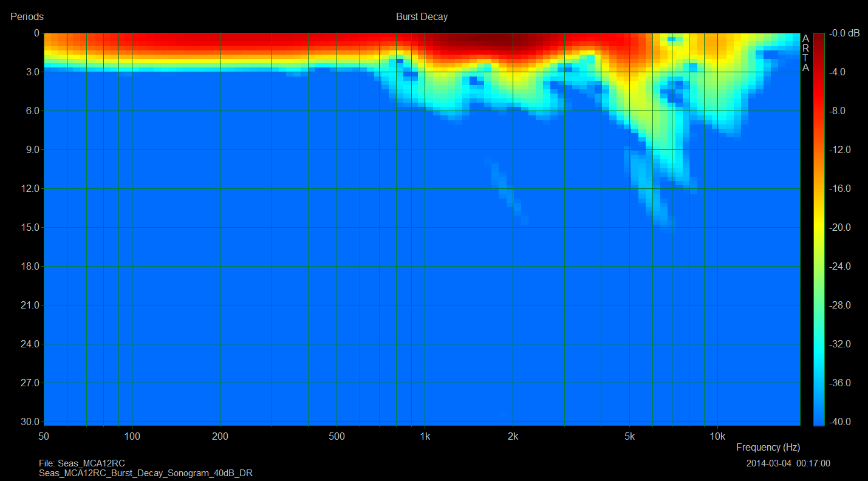Screen dimensions: 868x481
Task: Click the 2014-03-04 00:17:00 timestamp
Action: click(788, 463)
